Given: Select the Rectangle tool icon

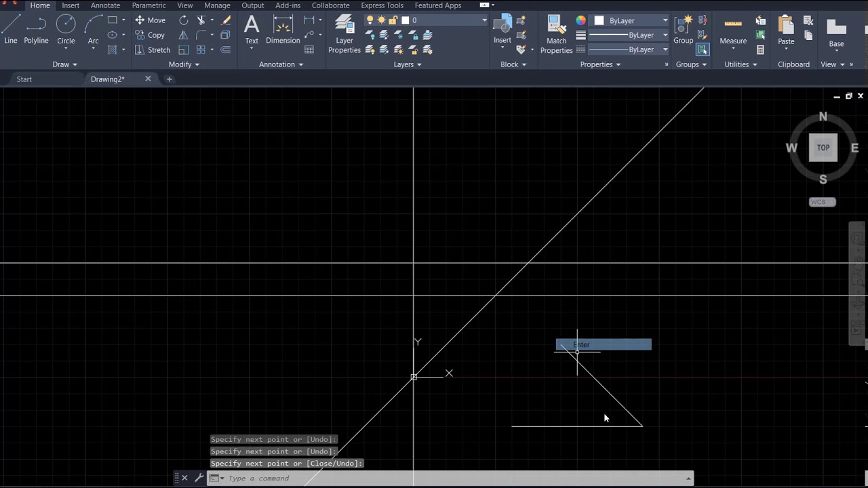Looking at the screenshot, I should pos(113,20).
